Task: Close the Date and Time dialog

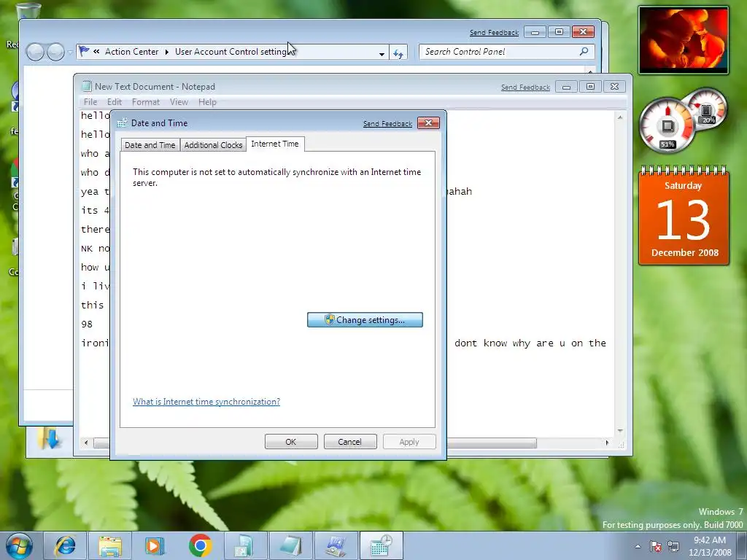Action: pos(428,122)
